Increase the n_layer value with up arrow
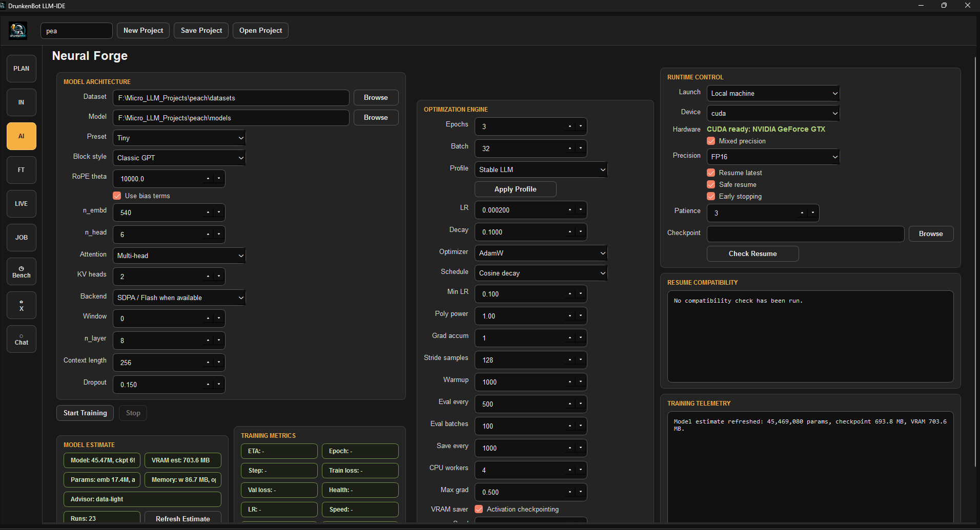This screenshot has height=530, width=980. (208, 341)
